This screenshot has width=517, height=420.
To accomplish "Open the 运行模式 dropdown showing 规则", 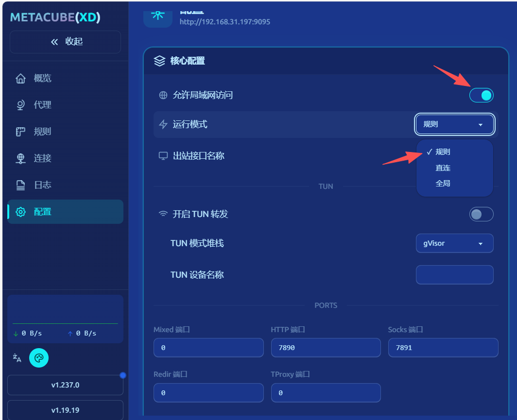I will (x=454, y=124).
